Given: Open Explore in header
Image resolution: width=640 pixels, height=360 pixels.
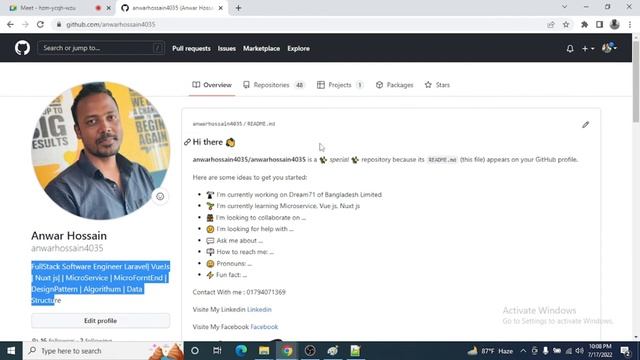Looking at the screenshot, I should (298, 49).
